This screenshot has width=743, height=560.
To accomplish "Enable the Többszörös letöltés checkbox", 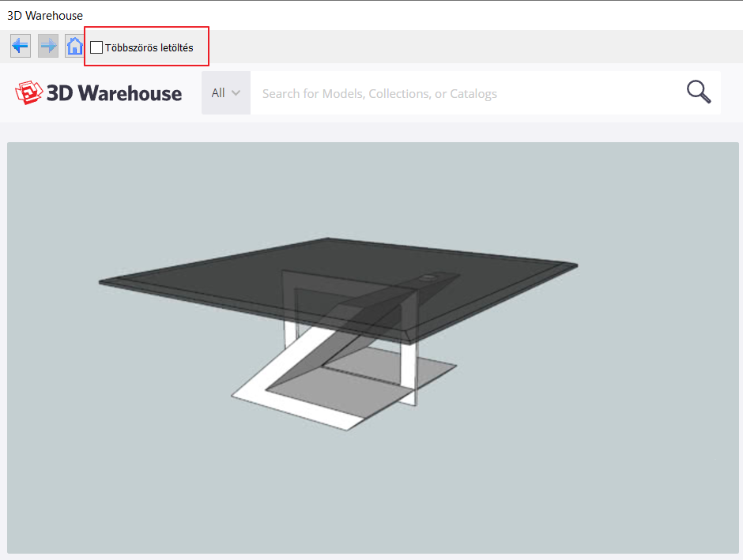I will [x=96, y=47].
